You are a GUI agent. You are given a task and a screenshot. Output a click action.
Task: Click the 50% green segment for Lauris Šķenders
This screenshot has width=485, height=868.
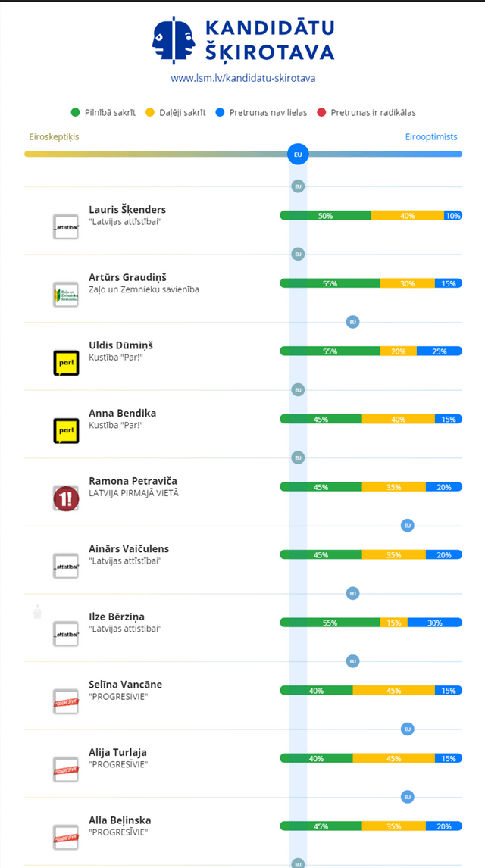click(325, 216)
